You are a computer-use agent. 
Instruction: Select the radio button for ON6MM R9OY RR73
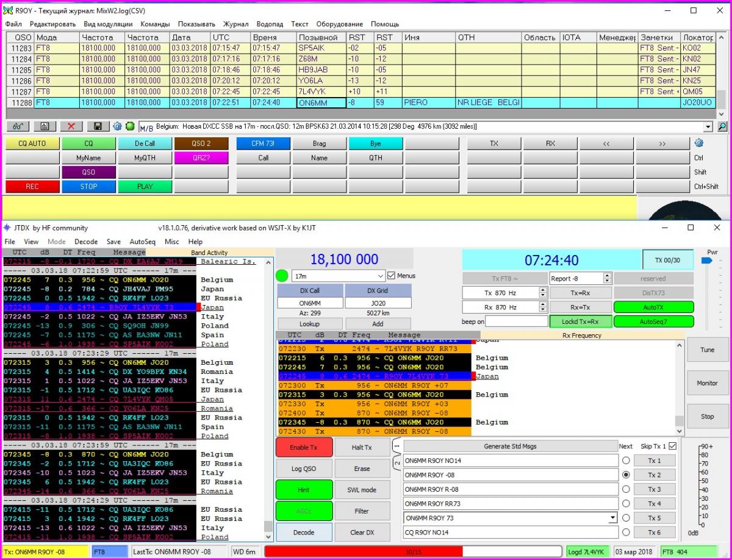coord(625,503)
